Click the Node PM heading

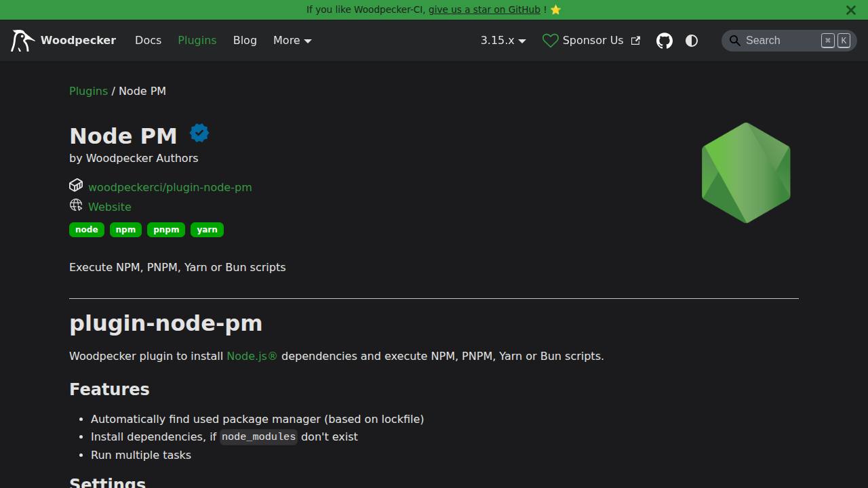(x=123, y=136)
